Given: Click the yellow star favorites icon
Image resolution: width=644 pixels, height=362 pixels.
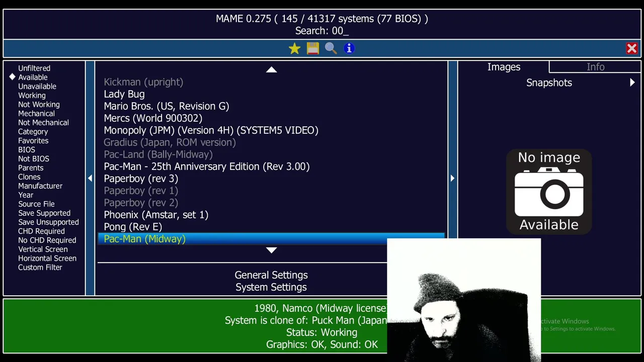Looking at the screenshot, I should coord(294,48).
